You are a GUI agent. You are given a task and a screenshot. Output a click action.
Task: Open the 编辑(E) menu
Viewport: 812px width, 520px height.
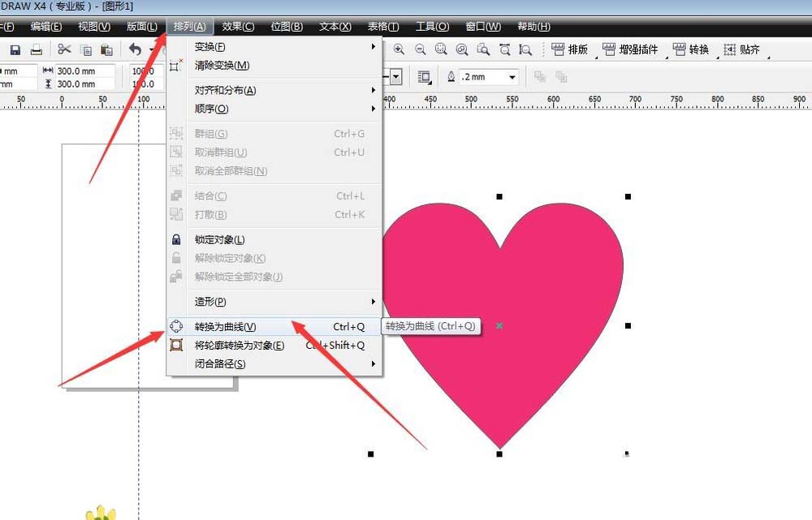click(46, 27)
